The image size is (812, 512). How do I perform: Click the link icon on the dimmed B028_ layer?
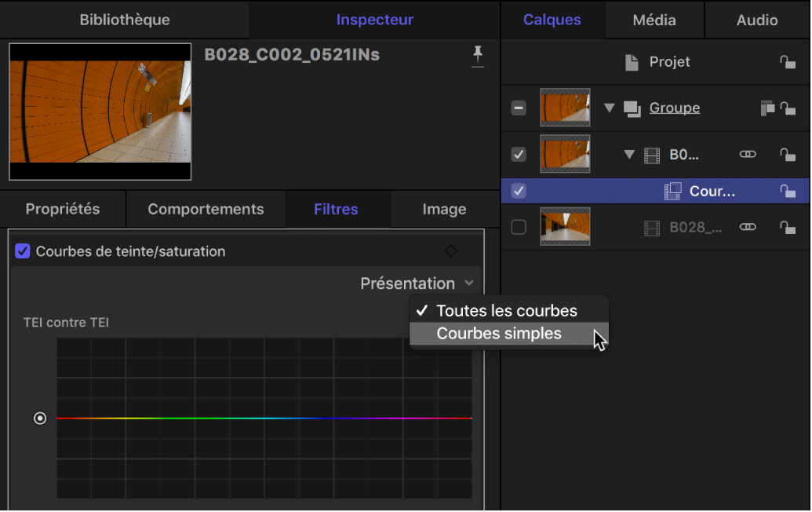pyautogui.click(x=748, y=228)
